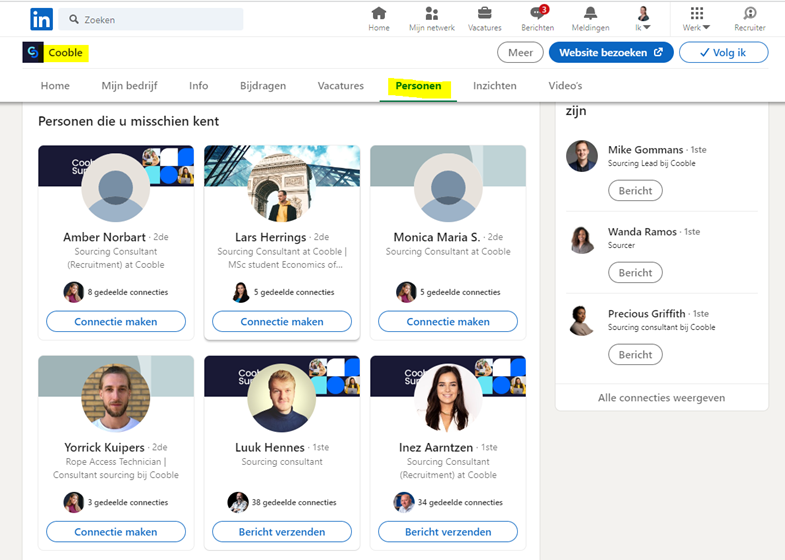This screenshot has width=785, height=560.
Task: Click Inez Aarntzen's profile photo
Action: click(448, 398)
